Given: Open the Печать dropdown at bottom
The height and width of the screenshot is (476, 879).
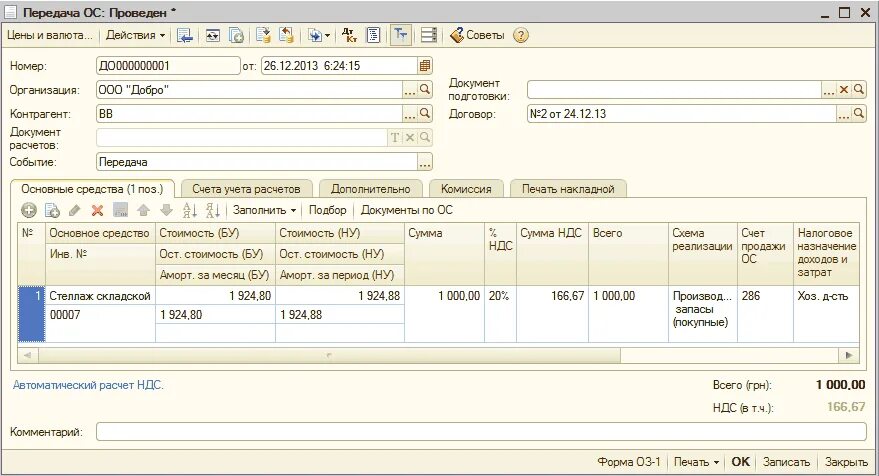Looking at the screenshot, I should pyautogui.click(x=696, y=462).
